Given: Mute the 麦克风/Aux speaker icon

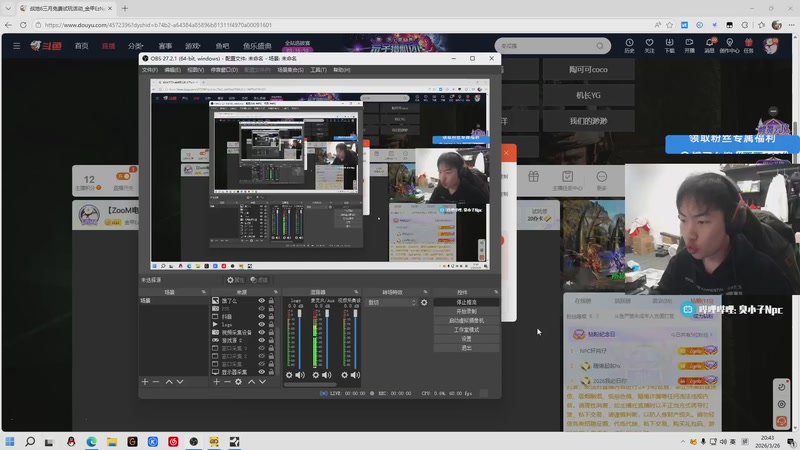Looking at the screenshot, I should (327, 375).
